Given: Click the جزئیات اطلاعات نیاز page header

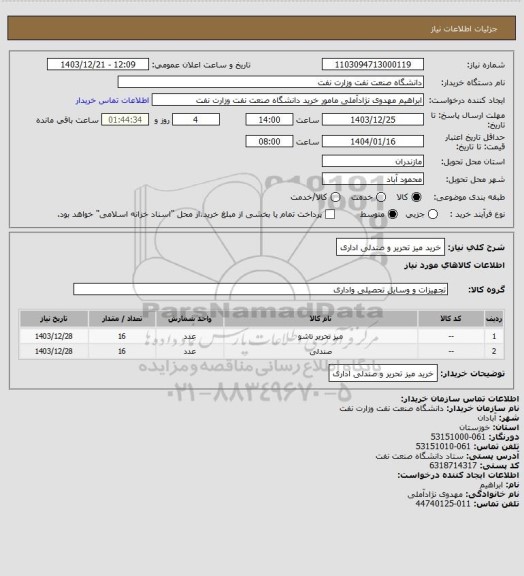Looking at the screenshot, I should pos(464,29).
